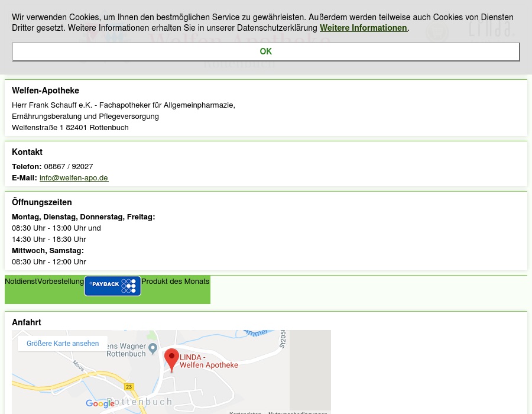Click the Google logo on the embedded map
This screenshot has height=414, width=532.
(x=100, y=404)
